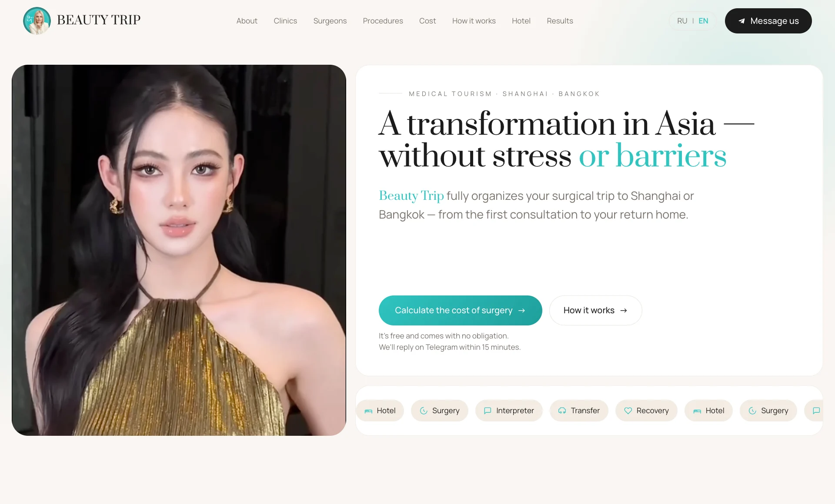Click the Recovery chip label
Image resolution: width=835 pixels, height=504 pixels.
click(x=652, y=411)
